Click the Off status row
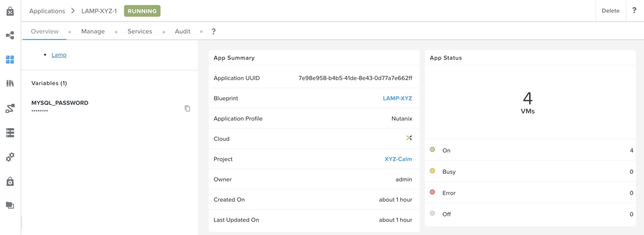The image size is (644, 235). tap(530, 214)
